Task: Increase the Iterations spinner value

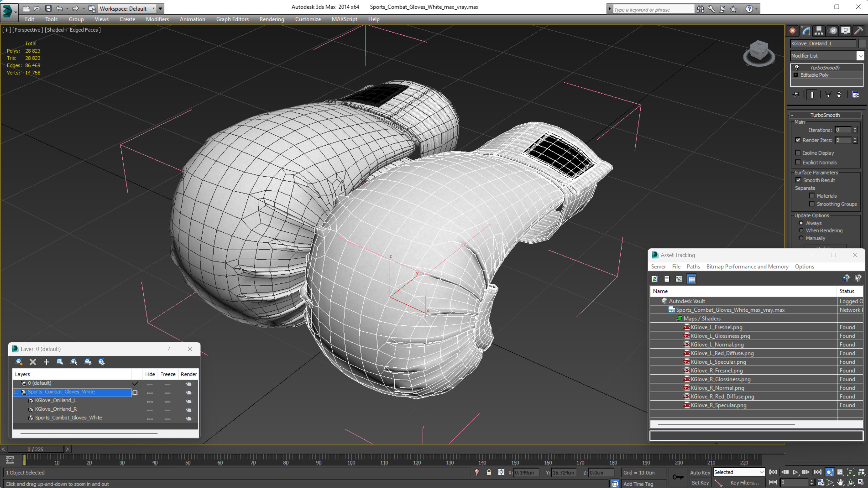Action: (855, 128)
